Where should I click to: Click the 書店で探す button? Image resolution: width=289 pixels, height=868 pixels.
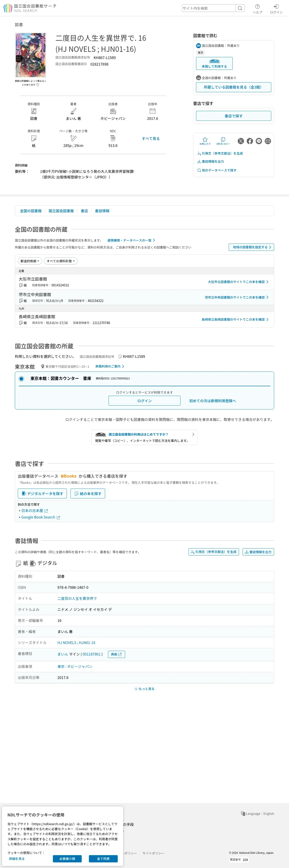tap(233, 116)
